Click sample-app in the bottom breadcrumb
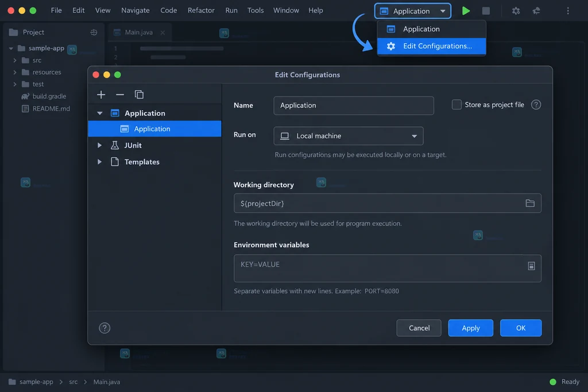This screenshot has height=392, width=588. (36, 382)
